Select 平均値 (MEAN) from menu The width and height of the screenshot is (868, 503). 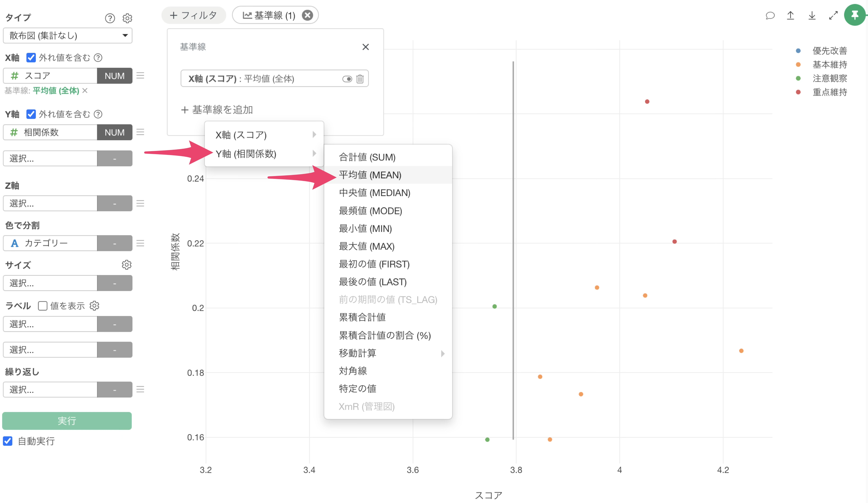click(x=370, y=175)
